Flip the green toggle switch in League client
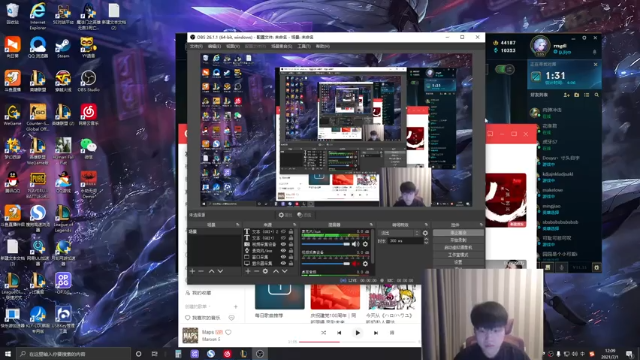The height and width of the screenshot is (360, 640). tap(504, 69)
